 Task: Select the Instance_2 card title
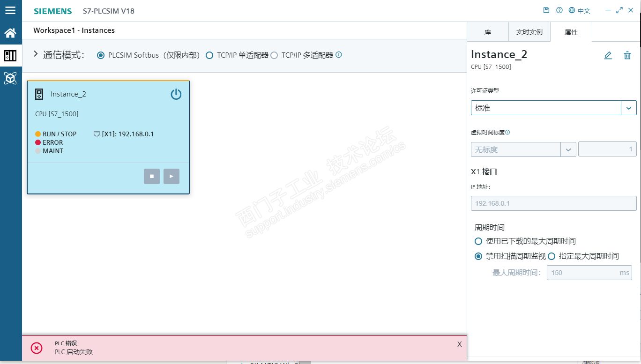tap(68, 94)
